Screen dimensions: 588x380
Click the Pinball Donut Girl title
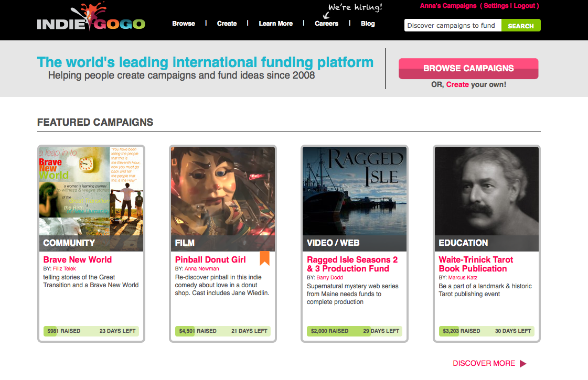210,259
